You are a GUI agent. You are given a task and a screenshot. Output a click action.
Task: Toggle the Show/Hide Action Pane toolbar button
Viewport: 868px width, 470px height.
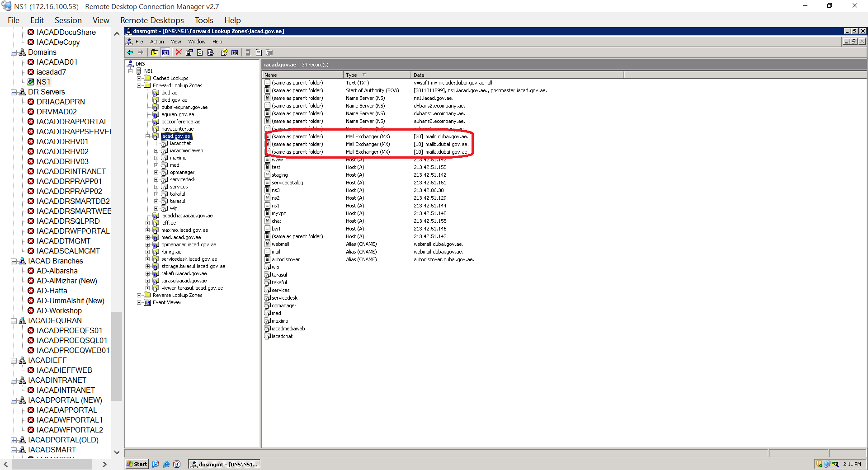(235, 52)
